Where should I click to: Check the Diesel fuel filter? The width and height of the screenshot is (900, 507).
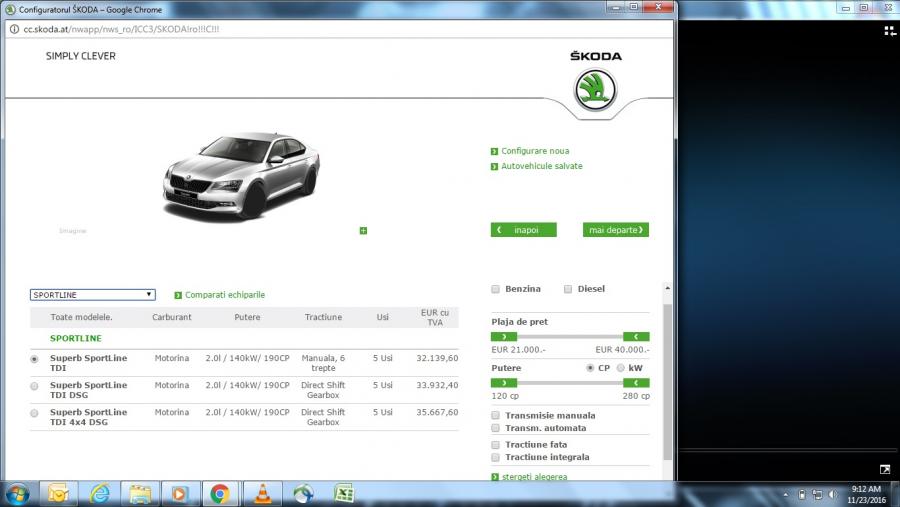pos(568,289)
